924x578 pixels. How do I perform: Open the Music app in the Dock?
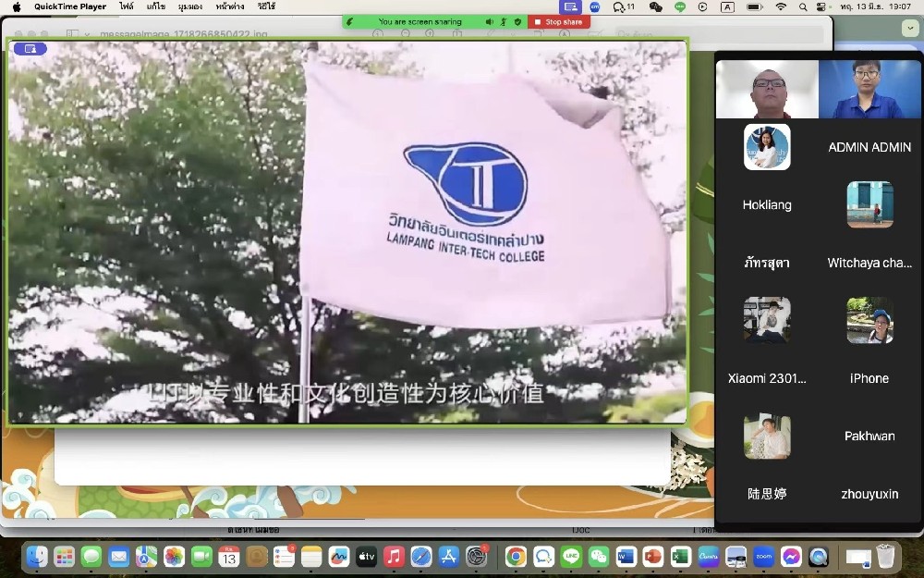point(394,556)
